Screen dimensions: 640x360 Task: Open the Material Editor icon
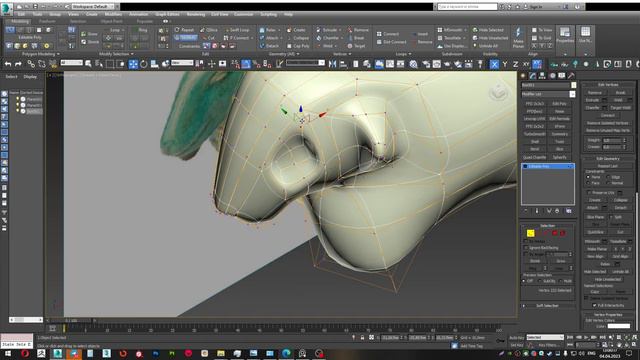pyautogui.click(x=413, y=64)
